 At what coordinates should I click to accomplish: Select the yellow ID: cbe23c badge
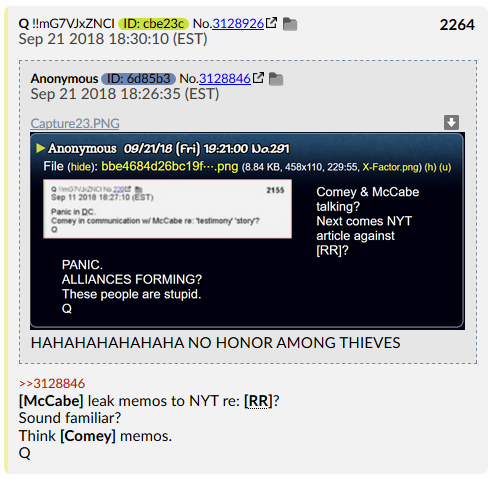click(x=153, y=24)
